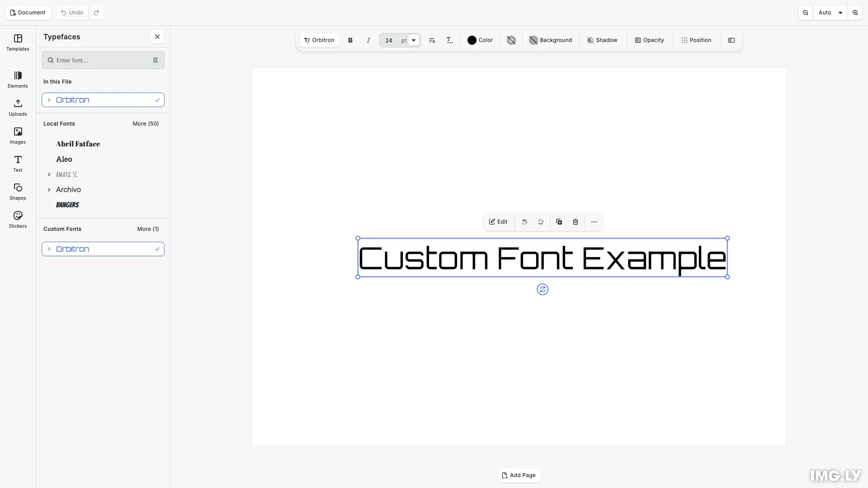868x488 pixels.
Task: Open the Position menu
Action: pyautogui.click(x=696, y=40)
